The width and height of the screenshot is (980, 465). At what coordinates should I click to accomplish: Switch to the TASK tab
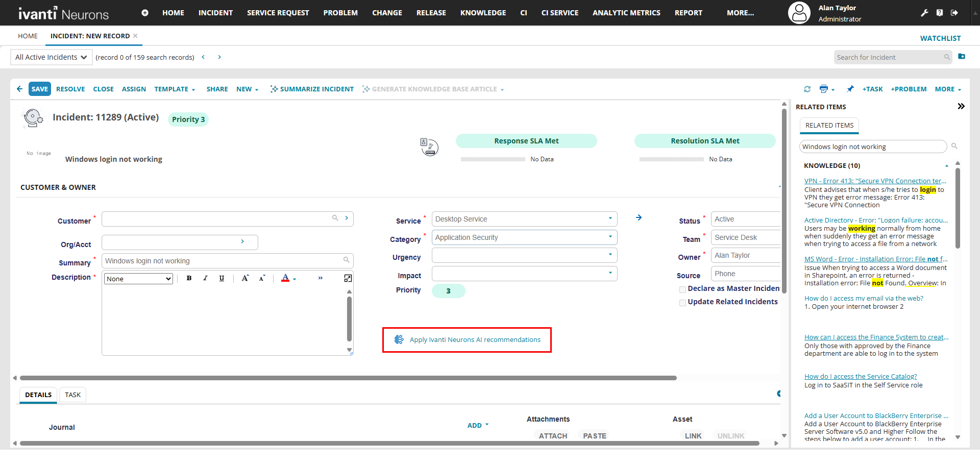click(x=72, y=395)
